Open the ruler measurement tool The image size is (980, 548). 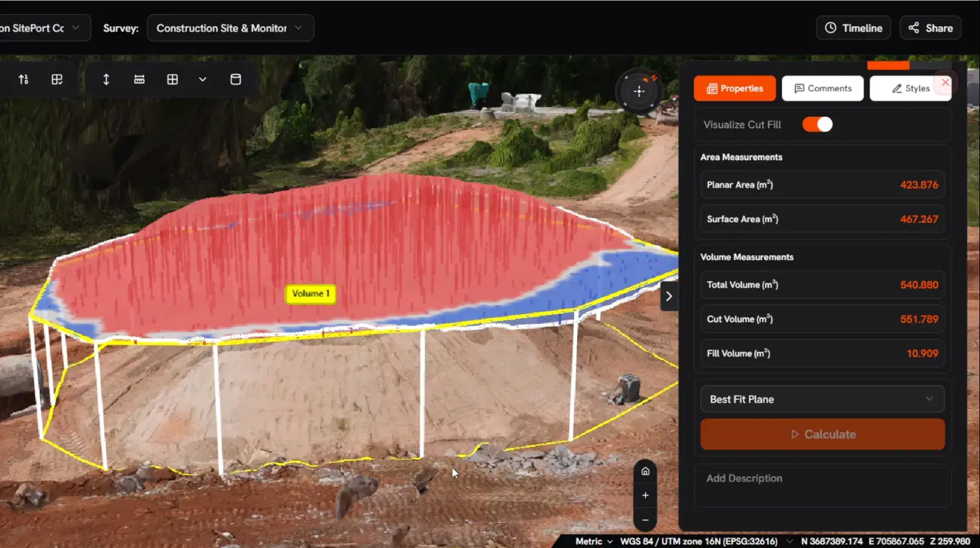click(139, 79)
